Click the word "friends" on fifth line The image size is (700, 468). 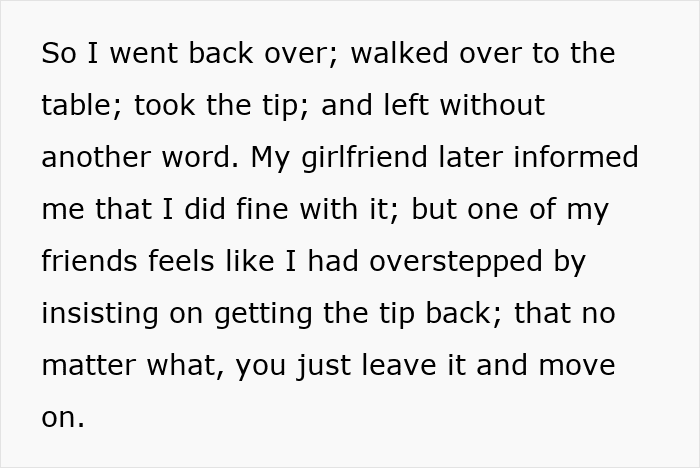point(89,261)
